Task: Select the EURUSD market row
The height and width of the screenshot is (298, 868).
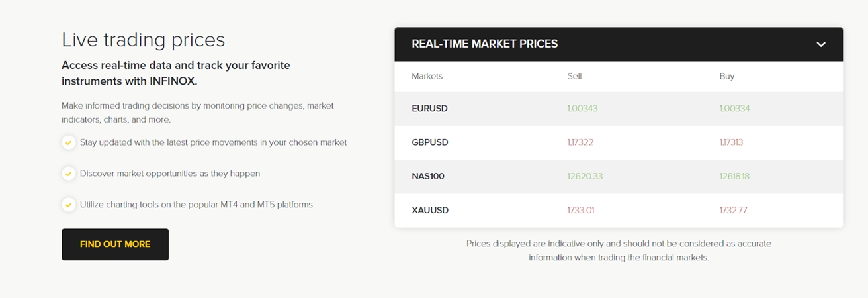Action: 430,108
